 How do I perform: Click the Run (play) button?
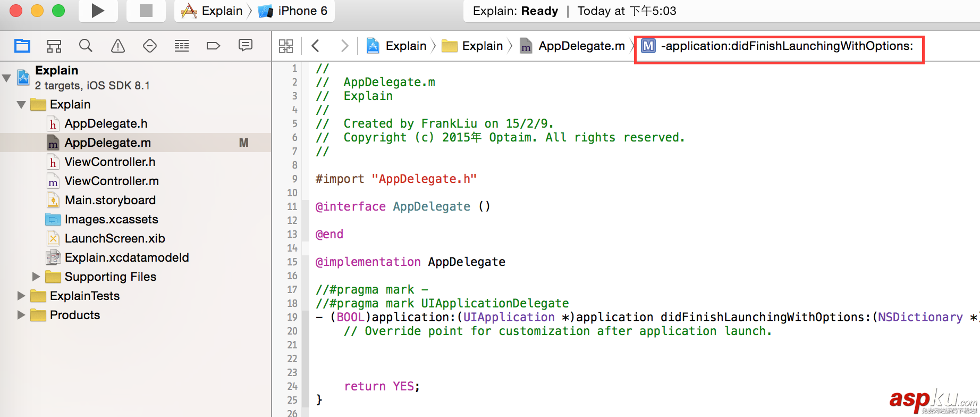pos(98,11)
